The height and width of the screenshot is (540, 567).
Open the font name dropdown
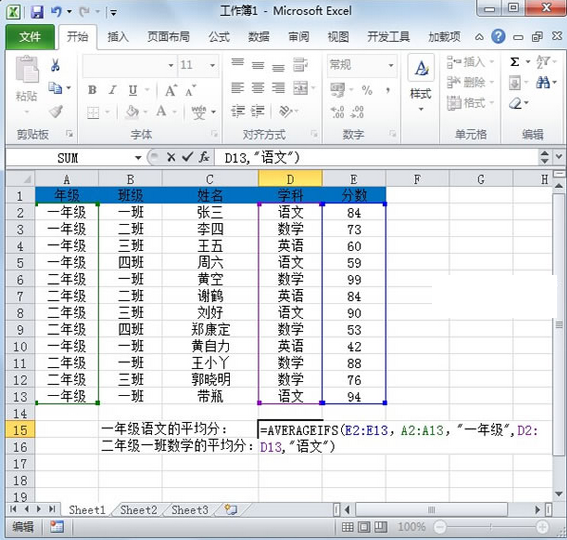click(171, 65)
